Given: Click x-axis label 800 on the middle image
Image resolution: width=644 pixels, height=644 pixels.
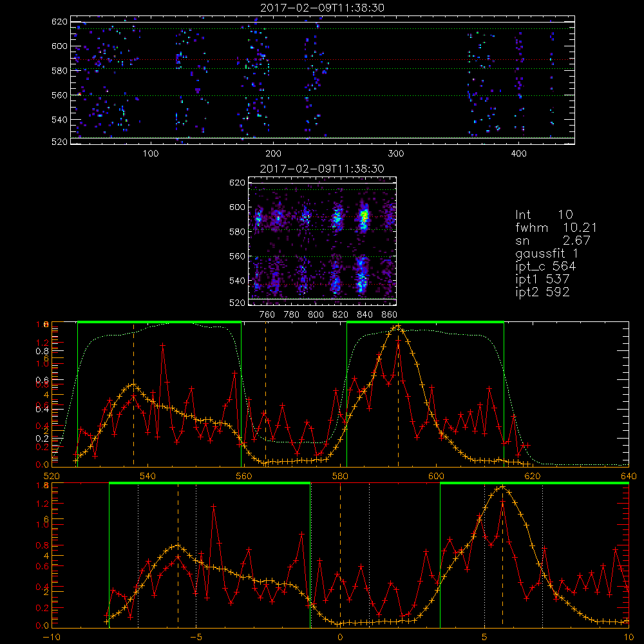Looking at the screenshot, I should (316, 315).
